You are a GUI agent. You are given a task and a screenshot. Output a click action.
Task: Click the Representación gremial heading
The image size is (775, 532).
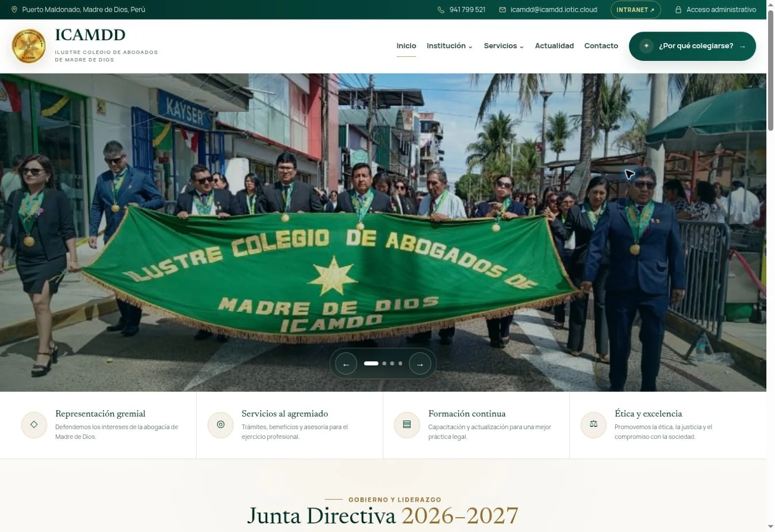[x=100, y=414]
